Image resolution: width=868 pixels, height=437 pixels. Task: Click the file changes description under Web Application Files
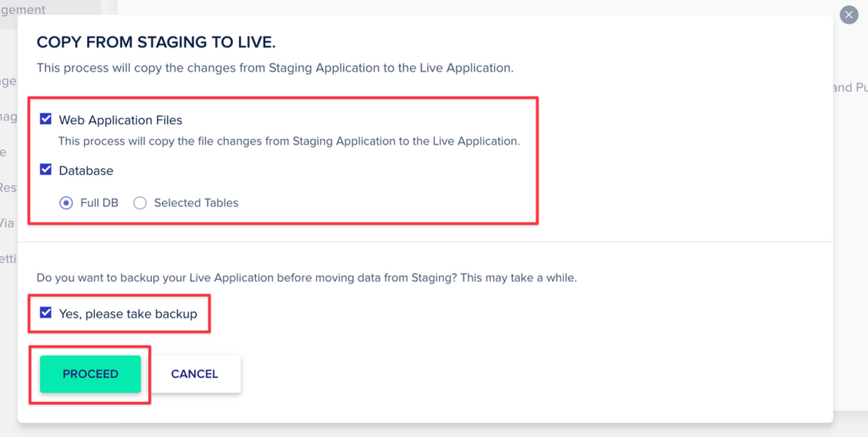click(x=289, y=141)
